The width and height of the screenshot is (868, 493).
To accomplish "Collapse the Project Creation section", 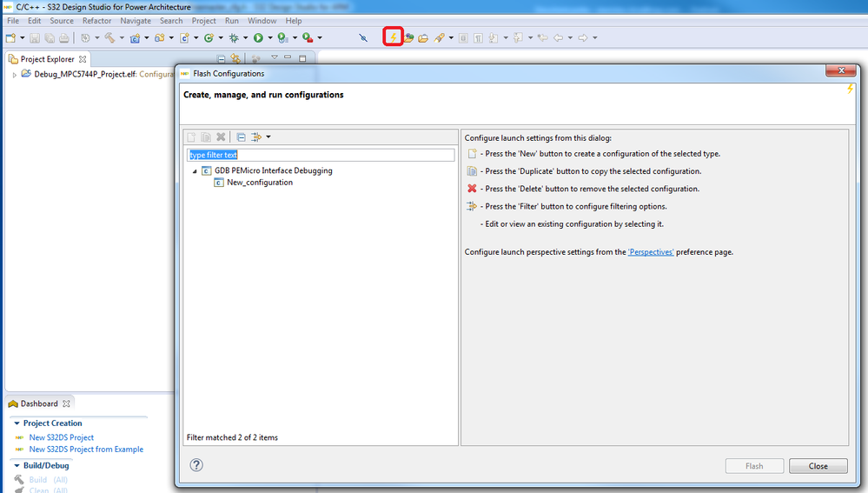I will pos(17,423).
